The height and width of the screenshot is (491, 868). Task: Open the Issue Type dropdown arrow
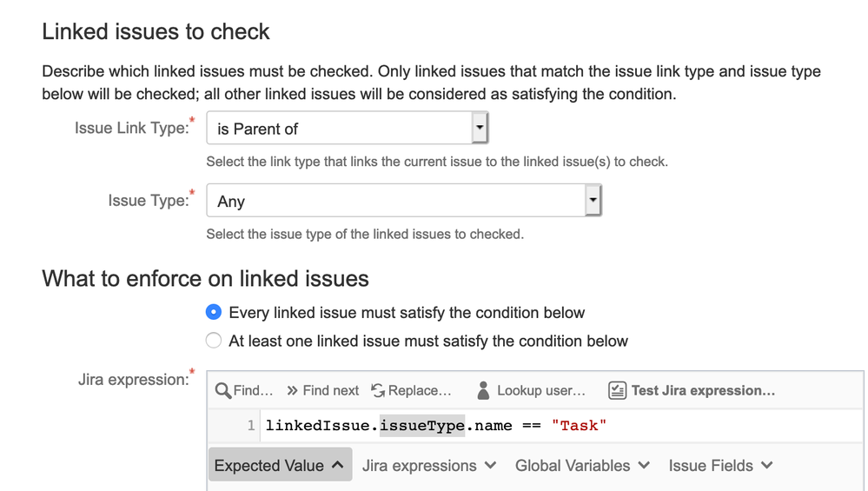pyautogui.click(x=593, y=201)
